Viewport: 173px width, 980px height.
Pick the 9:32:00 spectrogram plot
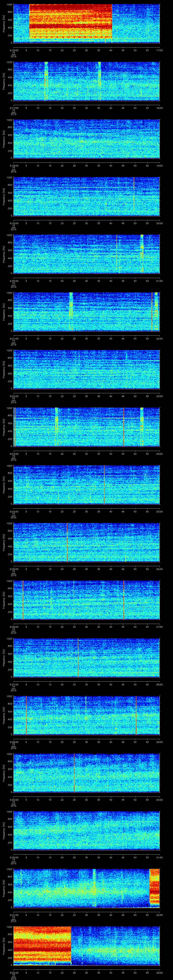point(86,946)
